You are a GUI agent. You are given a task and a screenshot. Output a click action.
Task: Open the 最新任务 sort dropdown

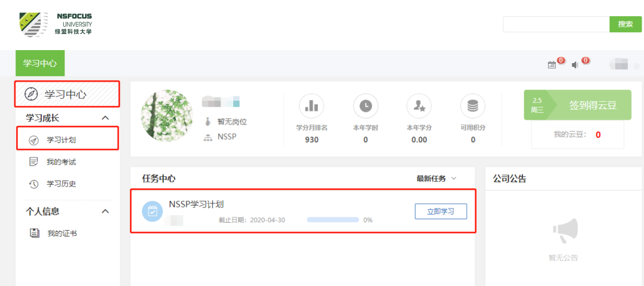[436, 179]
